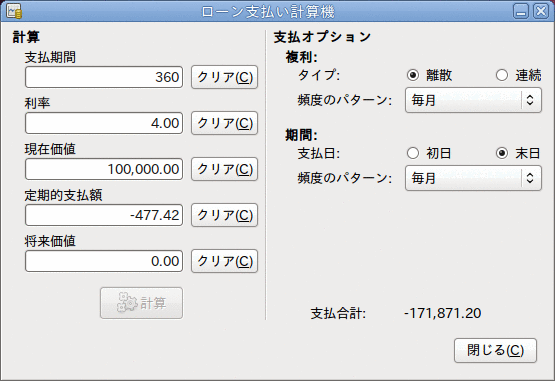Focus the 支払期間 input showing 360
This screenshot has width=555, height=381.
[104, 77]
